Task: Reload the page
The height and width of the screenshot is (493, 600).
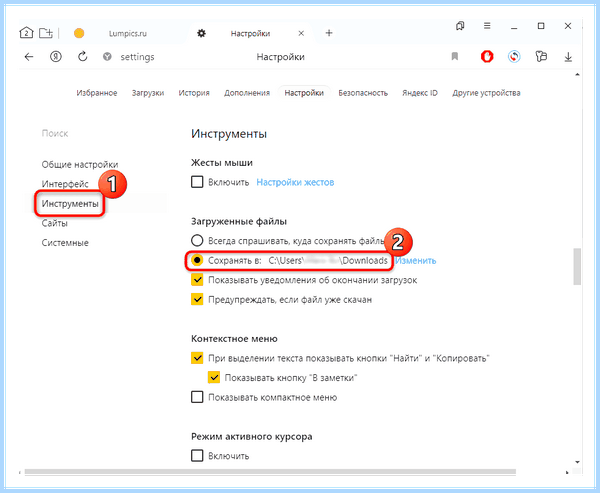Action: pos(83,57)
